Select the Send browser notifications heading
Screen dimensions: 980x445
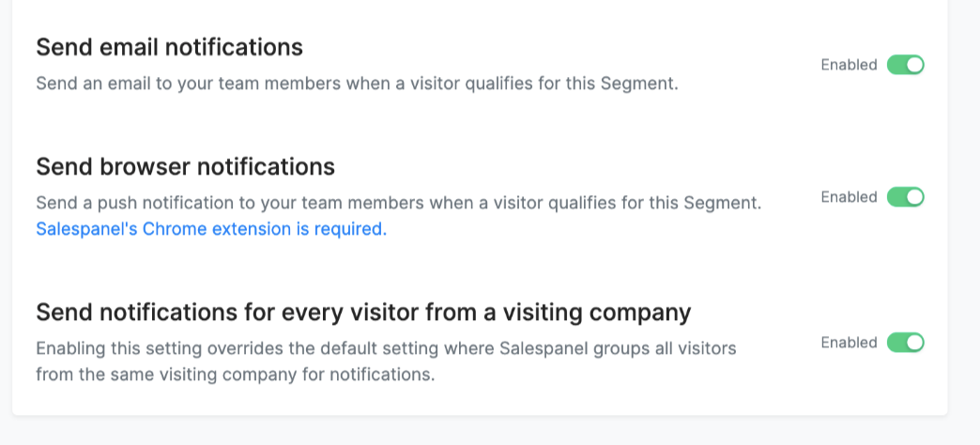185,167
